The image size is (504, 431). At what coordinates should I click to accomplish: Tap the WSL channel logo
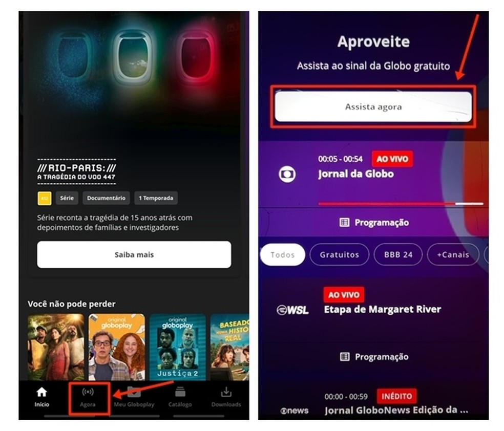pos(292,310)
